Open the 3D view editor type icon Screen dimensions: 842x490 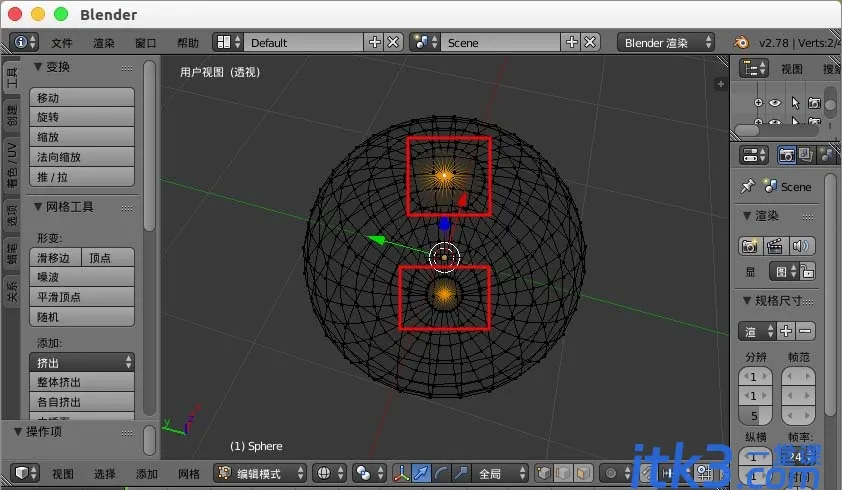tap(25, 473)
